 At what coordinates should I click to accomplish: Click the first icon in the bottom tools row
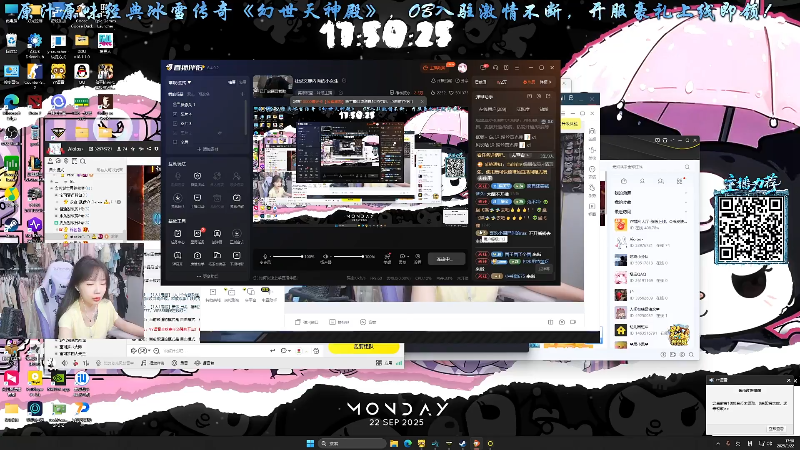pyautogui.click(x=178, y=255)
